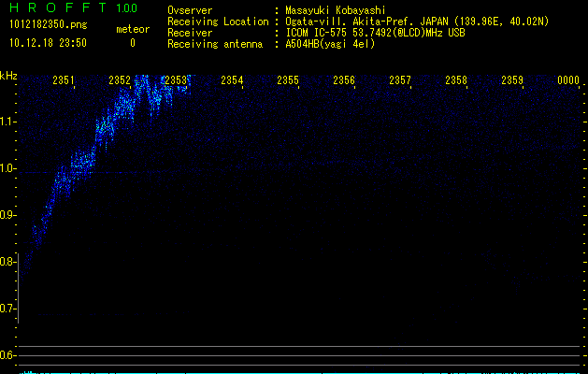Click the 0.7 kHz axis label
Image resolution: width=588 pixels, height=374 pixels.
click(x=7, y=309)
